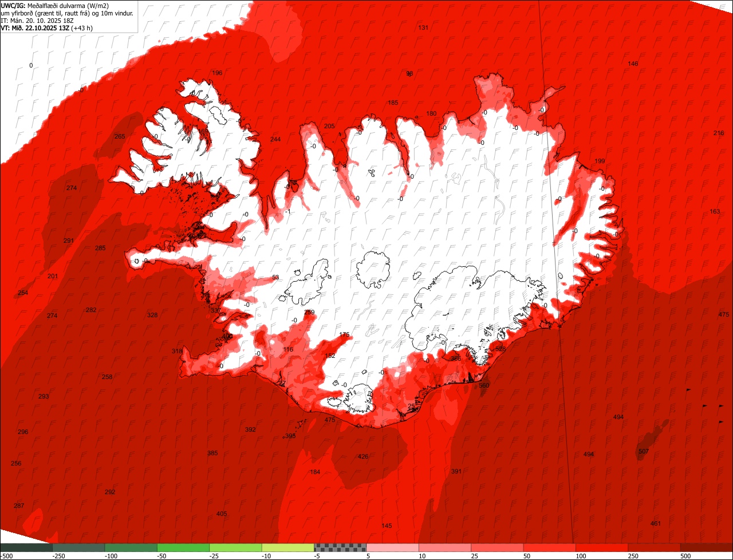Click the legend label -100
The height and width of the screenshot is (560, 733).
111,556
